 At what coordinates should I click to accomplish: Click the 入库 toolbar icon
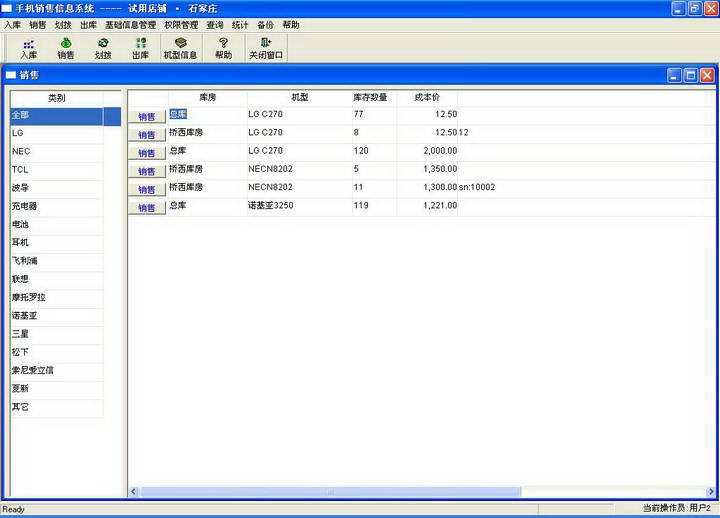28,49
